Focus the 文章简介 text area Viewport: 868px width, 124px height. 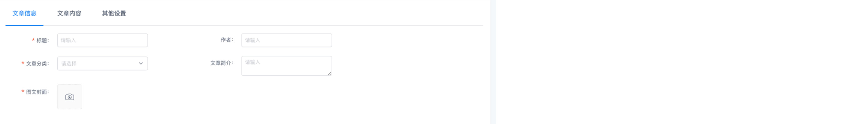(286, 66)
